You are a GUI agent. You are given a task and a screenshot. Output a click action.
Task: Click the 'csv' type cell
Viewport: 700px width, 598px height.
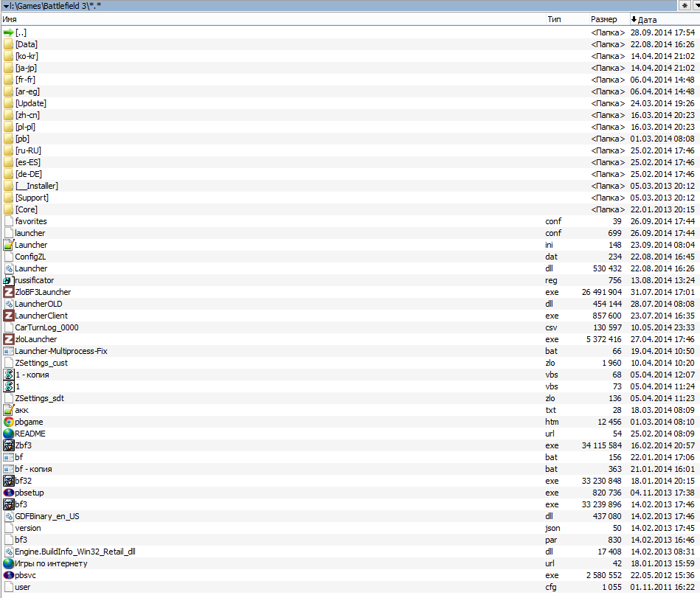552,327
